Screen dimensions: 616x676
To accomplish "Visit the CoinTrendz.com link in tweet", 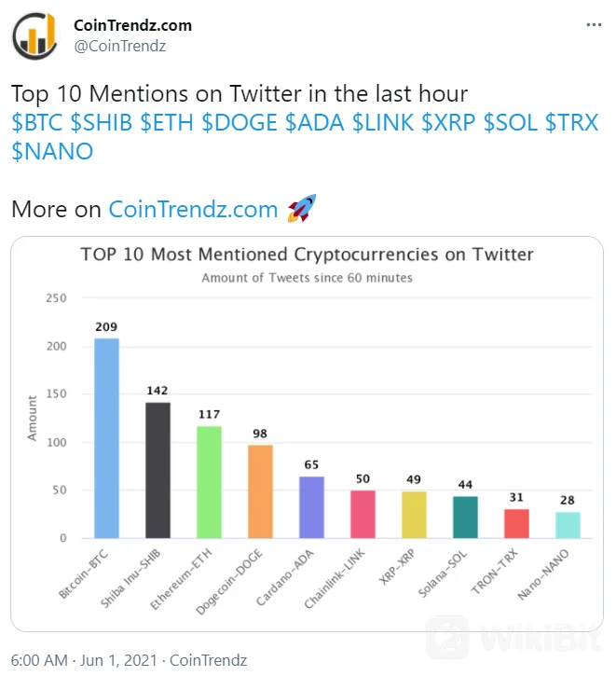I will coord(193,209).
